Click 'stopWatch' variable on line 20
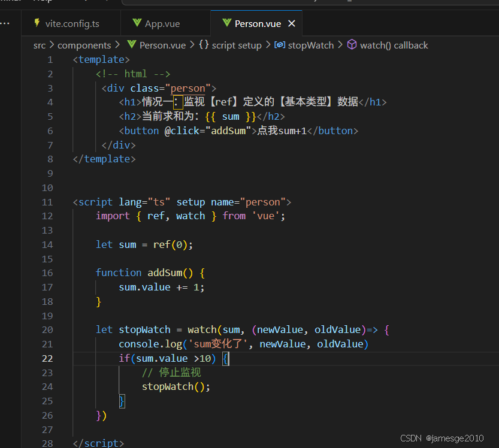This screenshot has height=448, width=499. tap(144, 329)
